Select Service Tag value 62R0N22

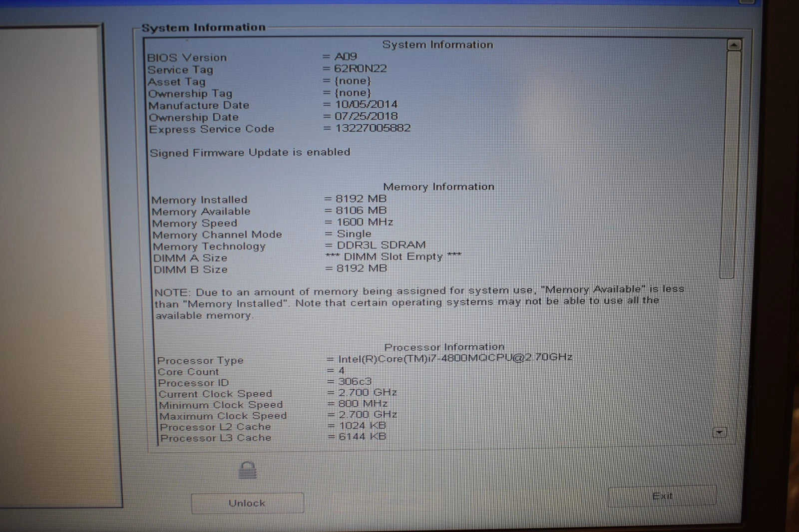click(360, 68)
